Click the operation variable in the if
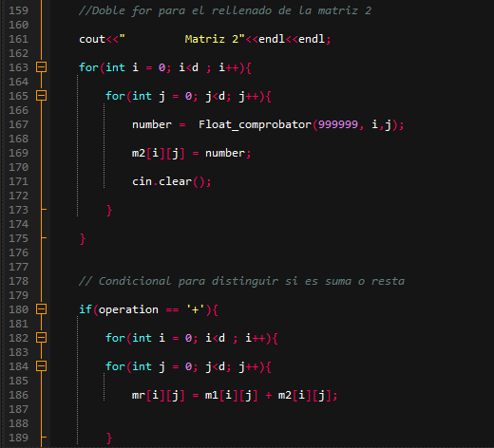This screenshot has width=494, height=448. pyautogui.click(x=128, y=309)
